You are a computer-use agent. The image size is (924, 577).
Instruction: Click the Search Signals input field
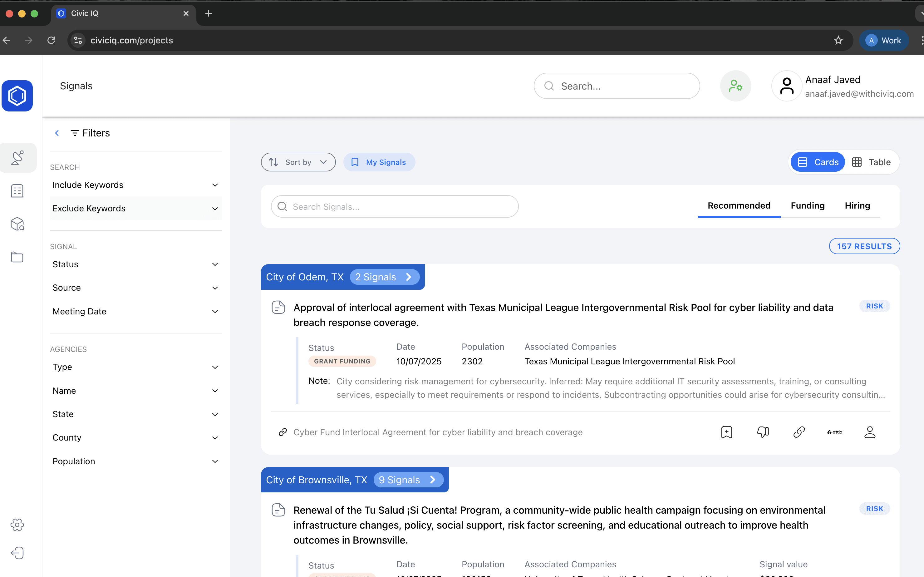pos(395,206)
